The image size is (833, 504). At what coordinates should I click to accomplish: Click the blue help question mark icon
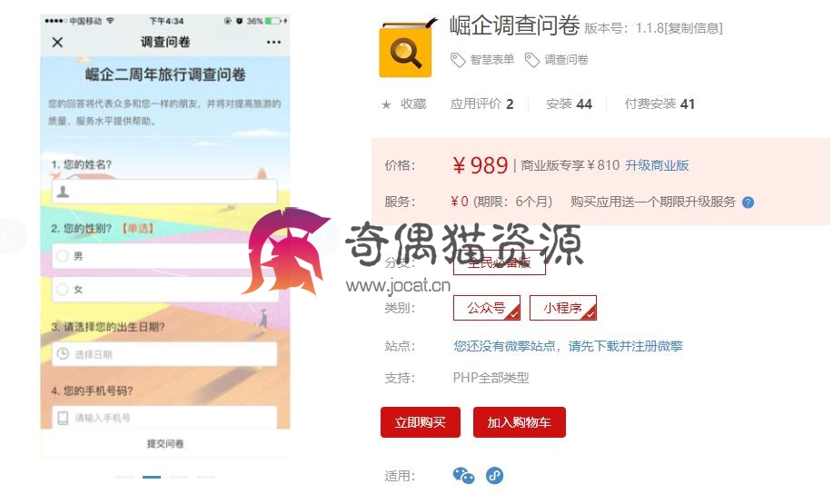748,203
